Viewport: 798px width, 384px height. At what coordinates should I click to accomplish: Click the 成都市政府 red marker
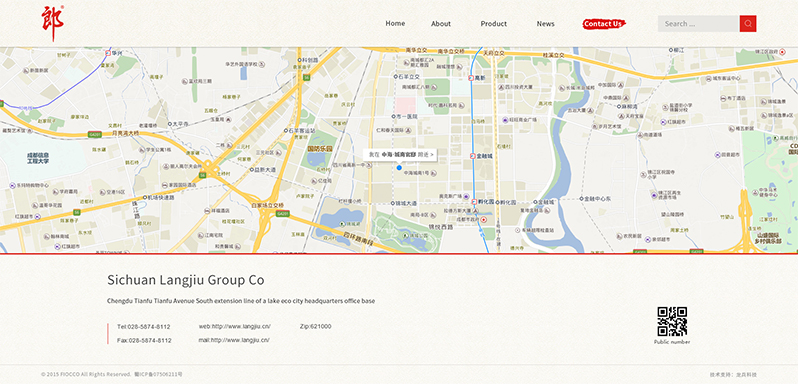483,220
